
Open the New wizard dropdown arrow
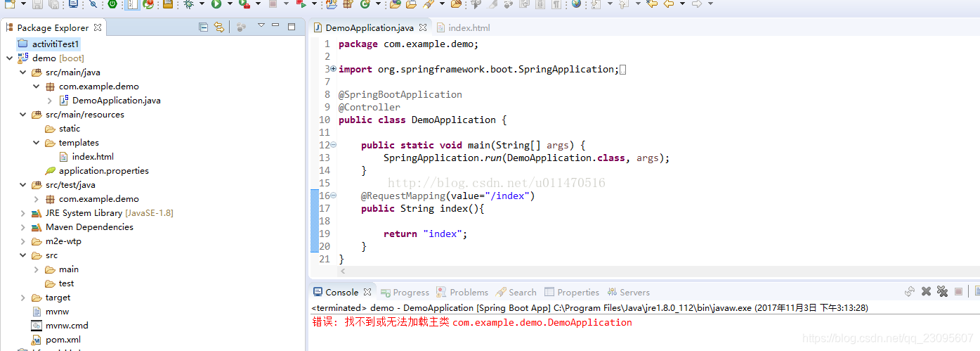(x=23, y=4)
